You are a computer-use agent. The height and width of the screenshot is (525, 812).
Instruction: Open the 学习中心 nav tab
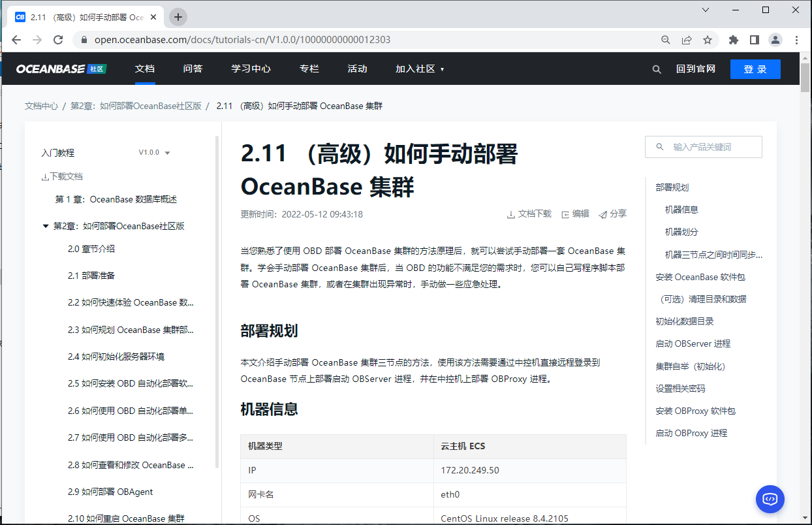[251, 69]
